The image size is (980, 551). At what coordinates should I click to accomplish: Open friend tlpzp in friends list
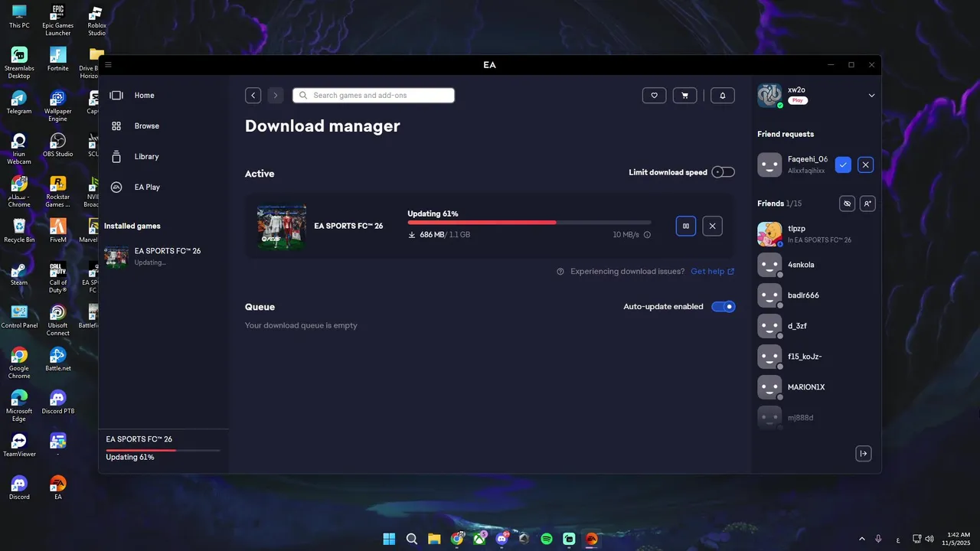click(x=816, y=234)
